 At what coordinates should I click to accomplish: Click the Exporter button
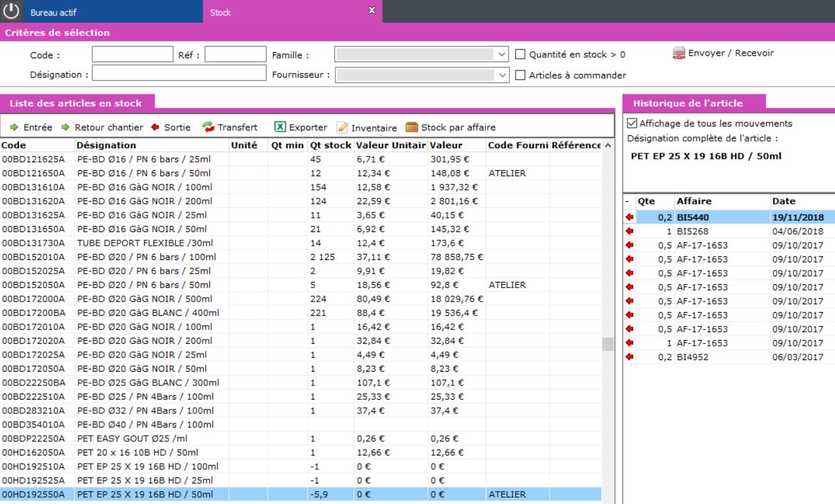click(301, 127)
